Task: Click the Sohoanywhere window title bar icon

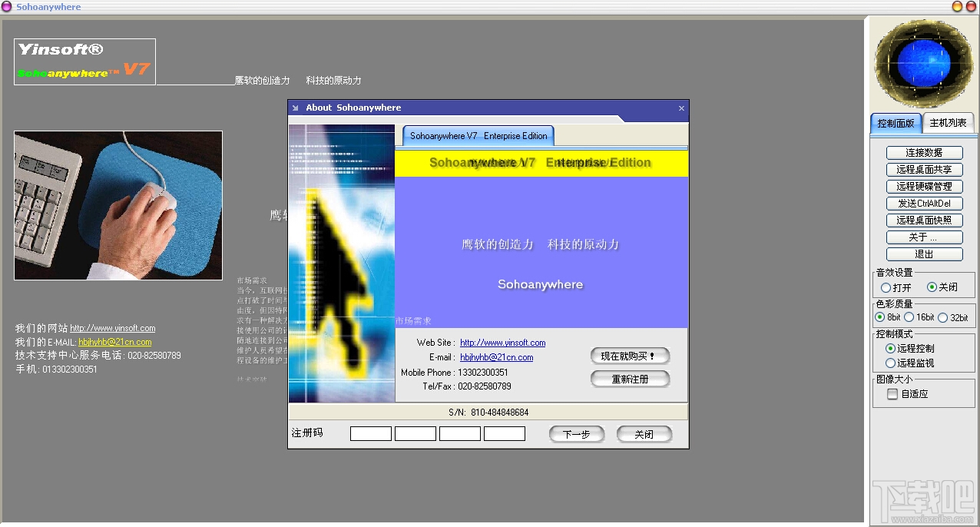Action: point(6,7)
